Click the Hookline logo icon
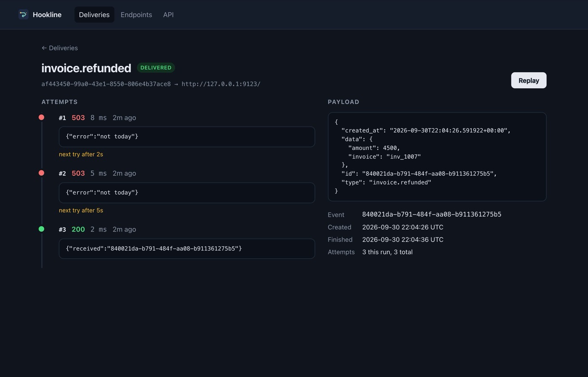 [x=24, y=15]
